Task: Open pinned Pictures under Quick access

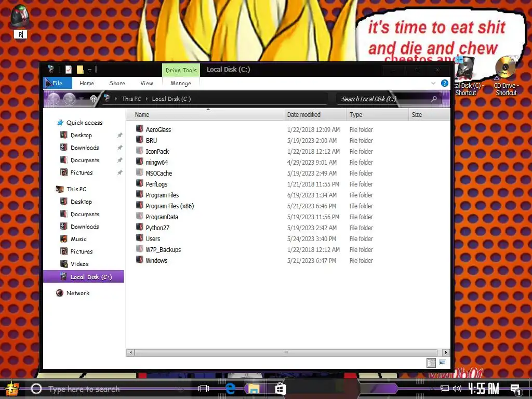Action: [x=82, y=172]
